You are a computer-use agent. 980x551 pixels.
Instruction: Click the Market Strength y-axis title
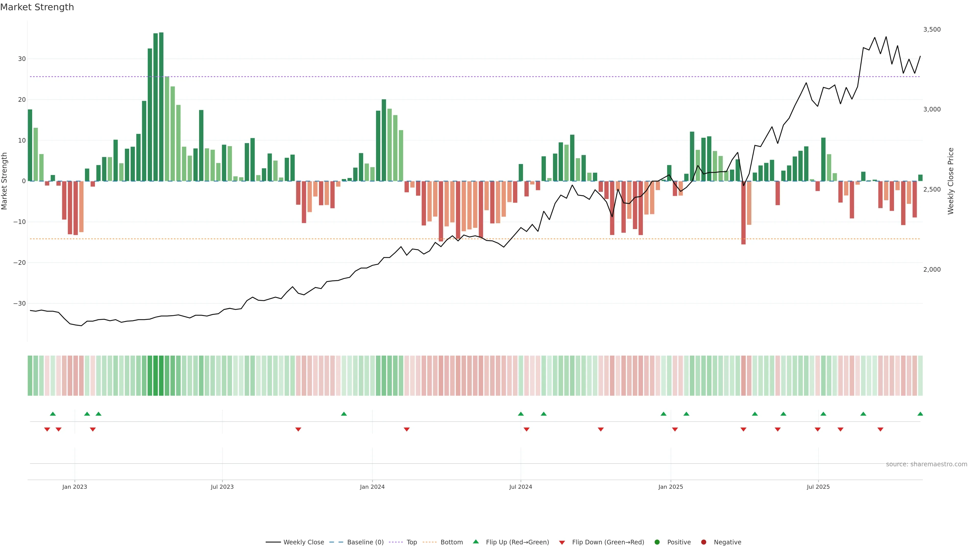coord(5,181)
